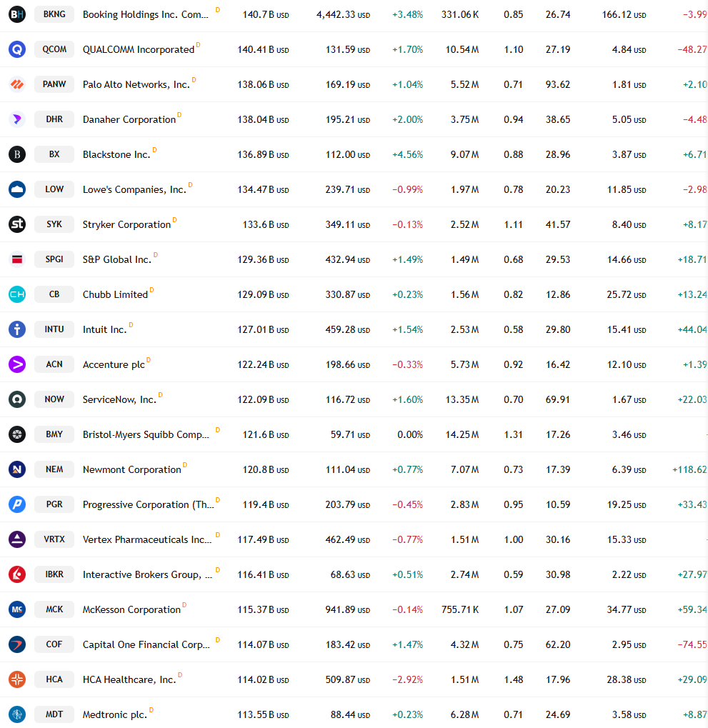Select the MCK ticker badge
This screenshot has height=728, width=708.
54,609
